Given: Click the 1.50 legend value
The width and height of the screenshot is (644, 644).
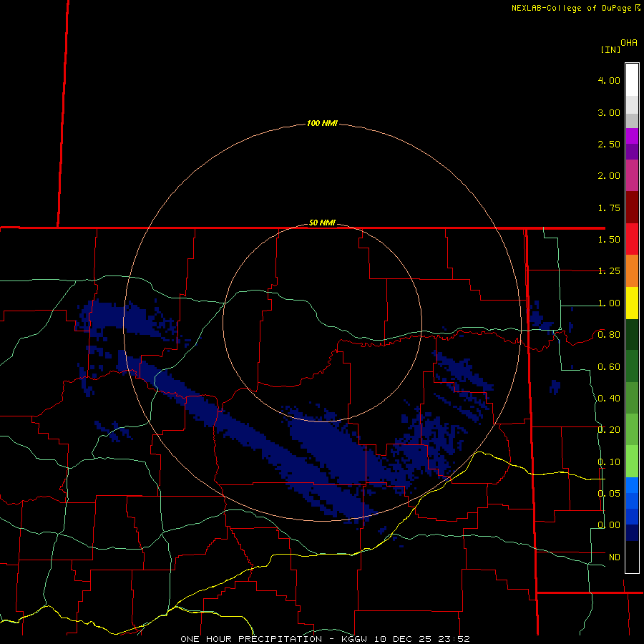Looking at the screenshot, I should (609, 240).
